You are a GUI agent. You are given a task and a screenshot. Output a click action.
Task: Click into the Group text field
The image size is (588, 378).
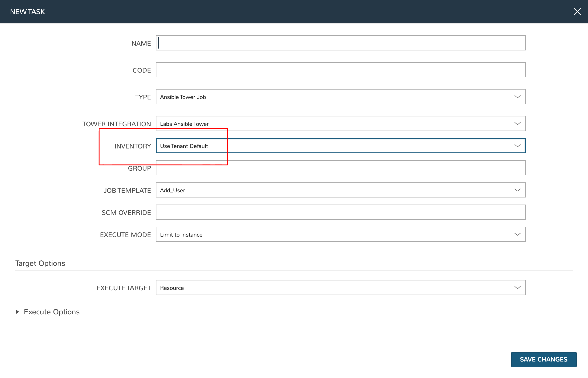340,168
